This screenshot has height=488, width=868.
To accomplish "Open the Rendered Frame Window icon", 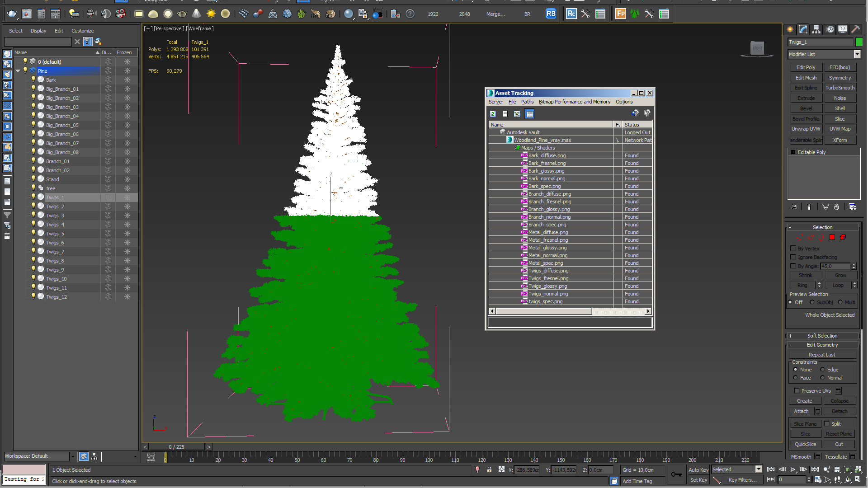I will point(27,14).
